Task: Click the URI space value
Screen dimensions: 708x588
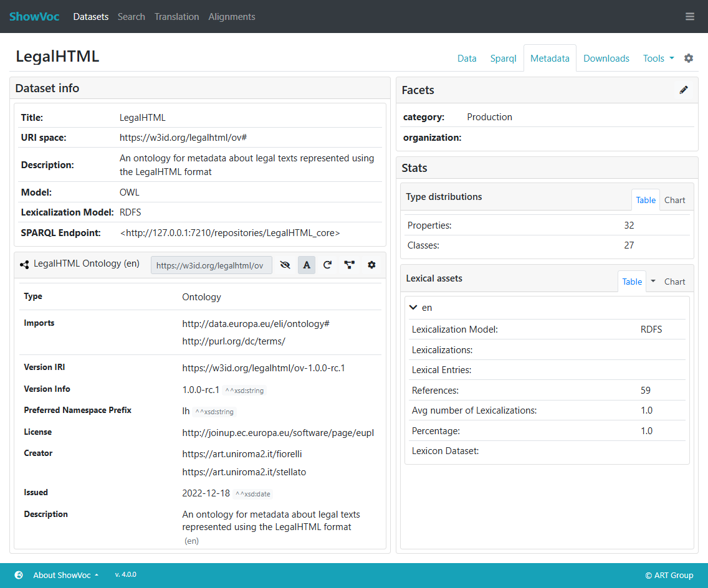Action: [x=183, y=138]
